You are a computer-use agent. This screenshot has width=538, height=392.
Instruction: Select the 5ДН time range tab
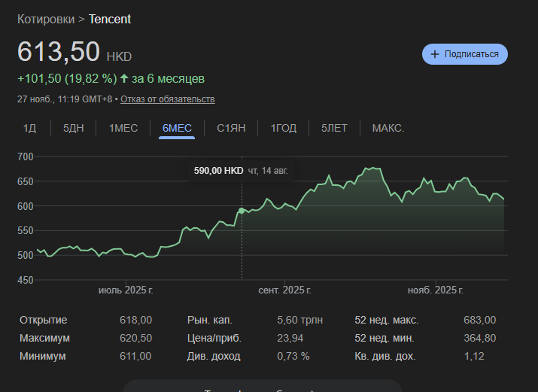point(74,128)
